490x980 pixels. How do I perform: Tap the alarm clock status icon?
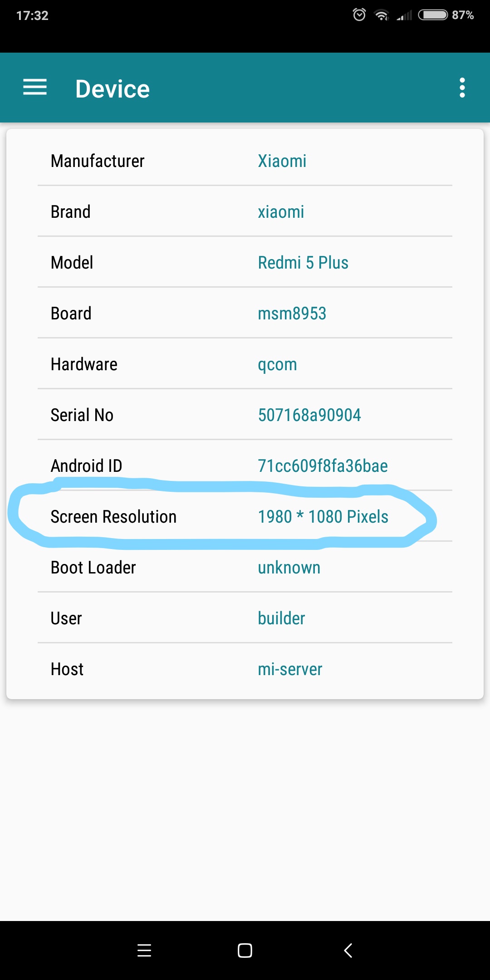point(359,15)
